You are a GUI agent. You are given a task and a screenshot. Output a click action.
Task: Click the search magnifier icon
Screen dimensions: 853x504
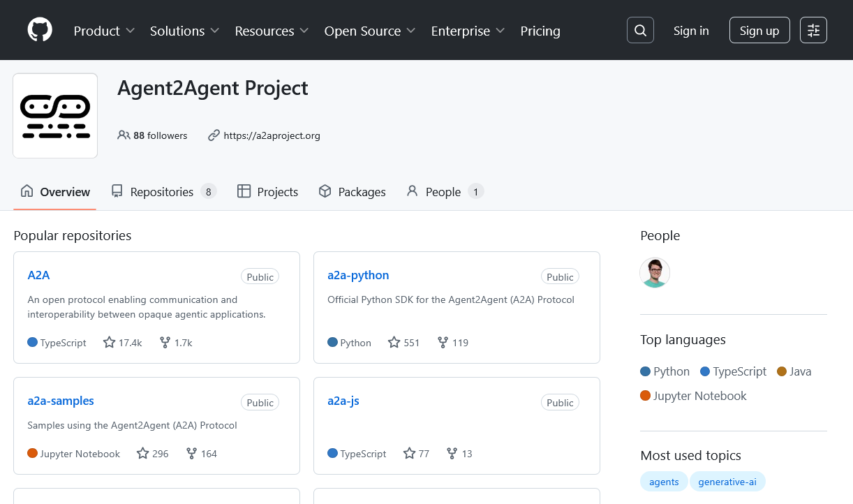(x=640, y=31)
